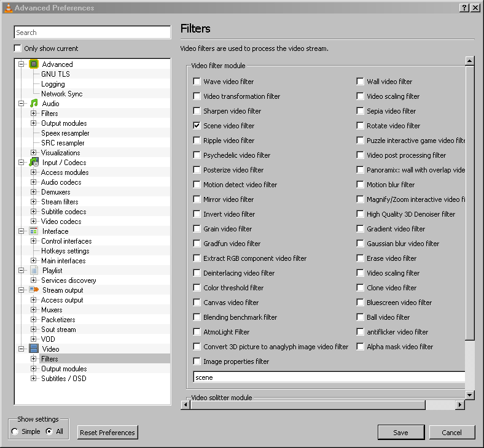The width and height of the screenshot is (484, 448).
Task: Click the Video film strip icon
Action: coord(34,349)
